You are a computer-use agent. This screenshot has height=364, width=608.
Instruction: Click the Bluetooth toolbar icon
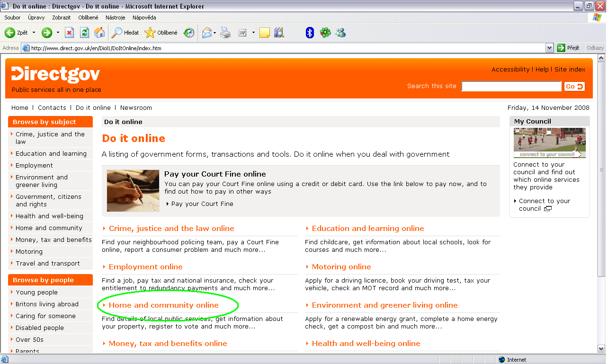(310, 33)
